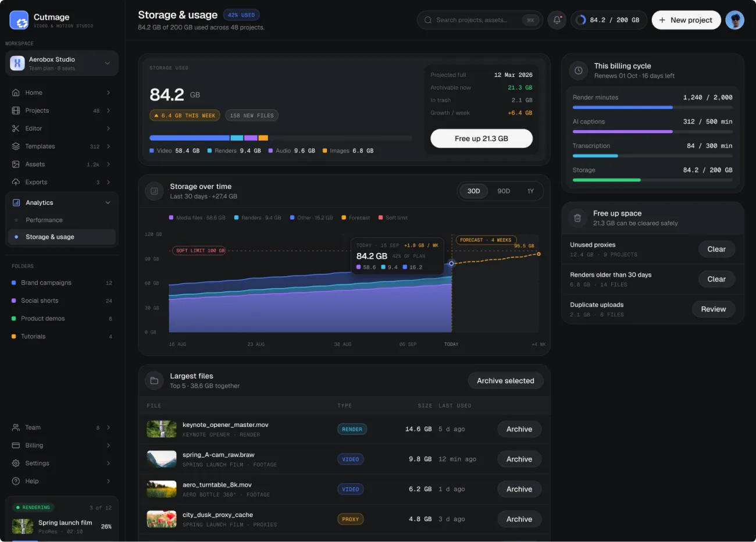Click the Cutmage logo icon

pos(19,20)
